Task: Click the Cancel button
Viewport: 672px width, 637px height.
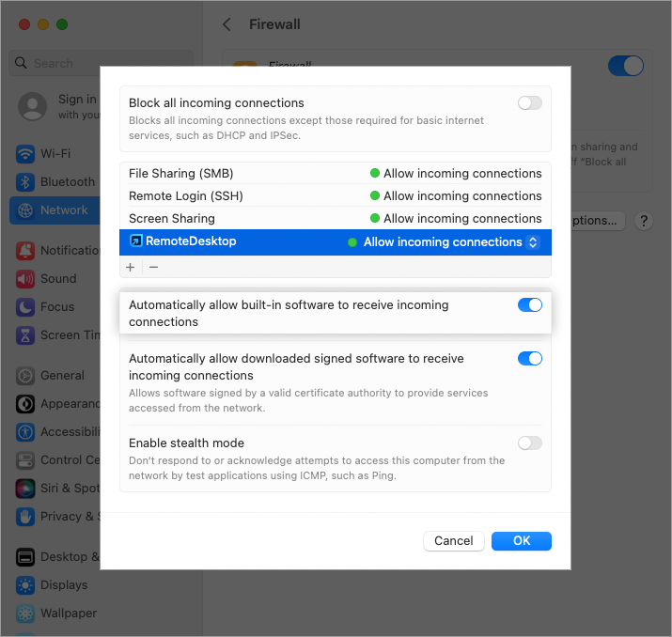Action: point(454,541)
